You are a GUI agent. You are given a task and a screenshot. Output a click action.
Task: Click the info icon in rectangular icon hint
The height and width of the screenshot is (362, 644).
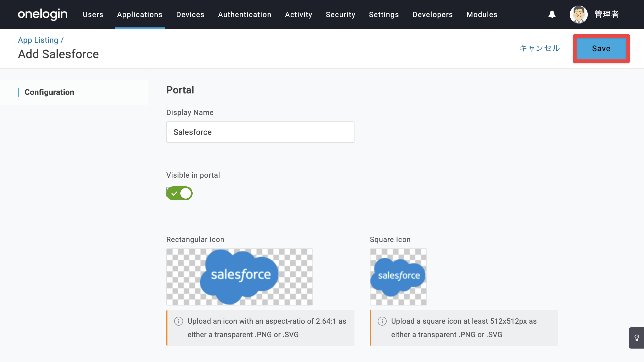(179, 321)
